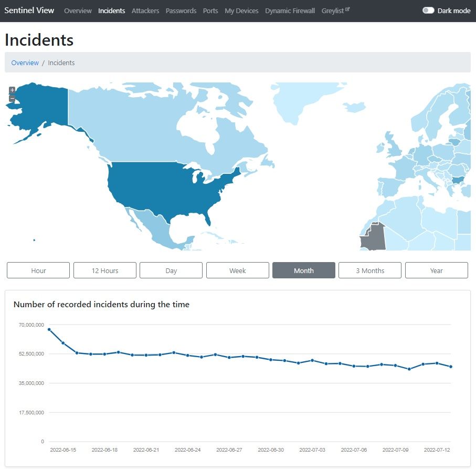Select the Day time range
Viewport: 476px width, 469px height.
(x=171, y=270)
